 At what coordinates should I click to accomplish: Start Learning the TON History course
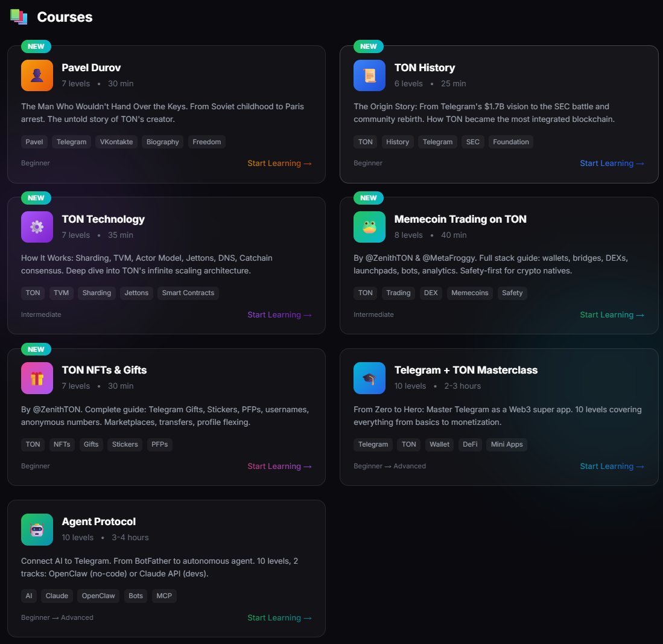pyautogui.click(x=612, y=164)
